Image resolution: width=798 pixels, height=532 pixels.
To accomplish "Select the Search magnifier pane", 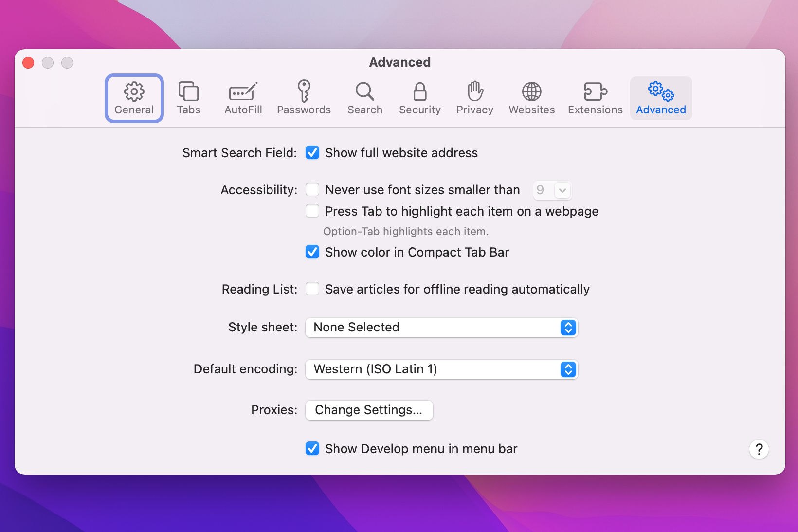I will coord(365,98).
